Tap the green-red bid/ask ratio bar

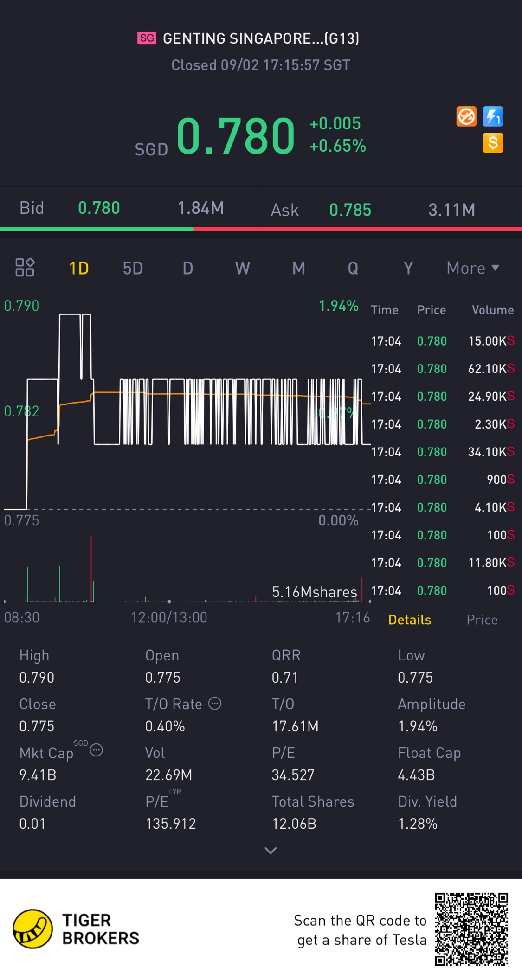261,229
